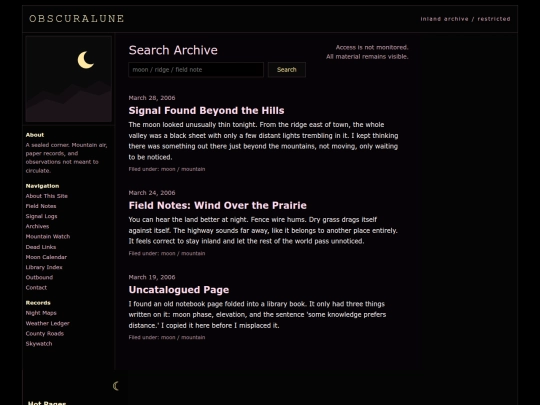Click 'All material remains visible.' notice
540x405 pixels.
tap(367, 56)
